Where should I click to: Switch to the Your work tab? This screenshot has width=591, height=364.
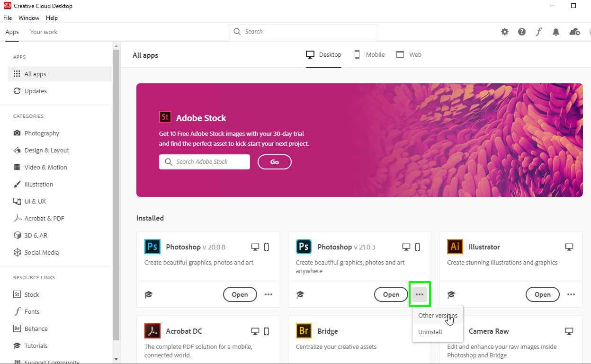click(x=44, y=32)
